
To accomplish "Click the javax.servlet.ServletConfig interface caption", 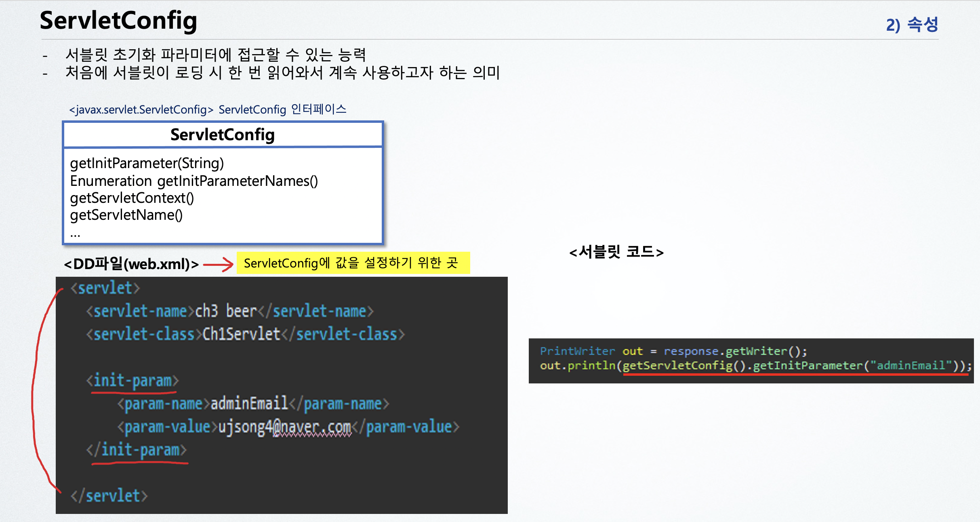I will 208,109.
